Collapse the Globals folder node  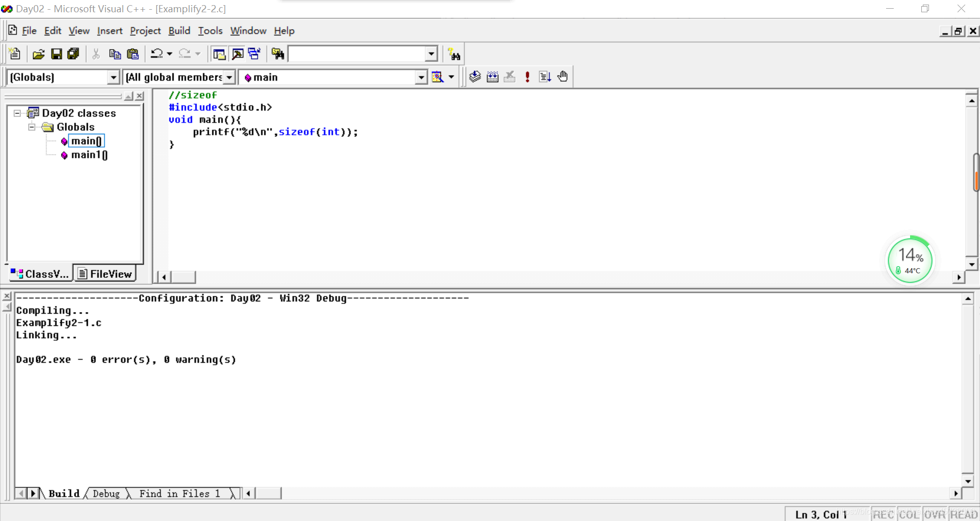[x=32, y=127]
